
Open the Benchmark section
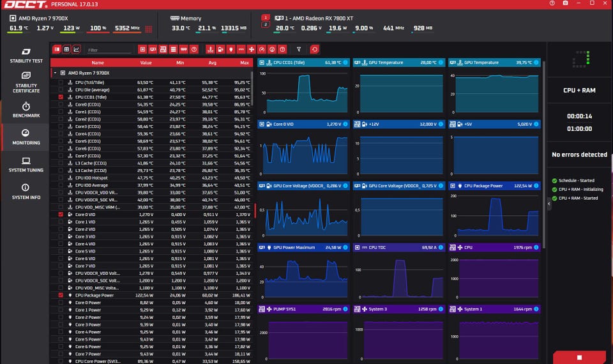click(x=26, y=110)
